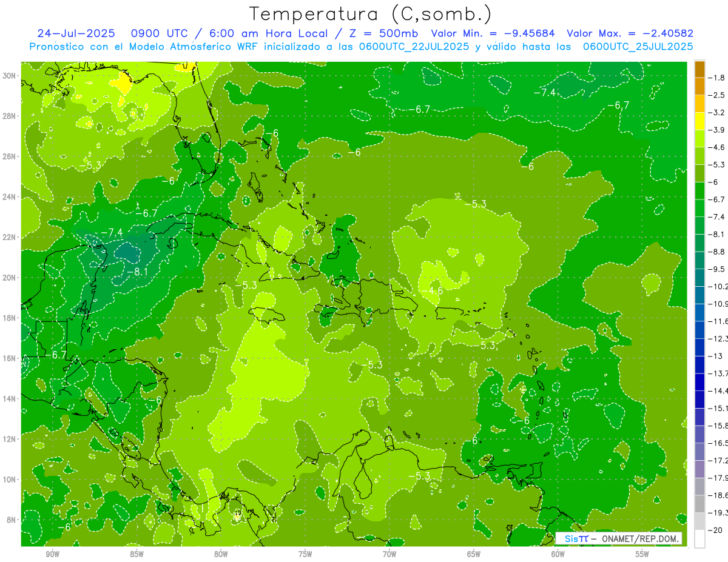Click the "SisTT - ONAMET/REP.DOM." label
The width and height of the screenshot is (728, 562).
pyautogui.click(x=619, y=538)
